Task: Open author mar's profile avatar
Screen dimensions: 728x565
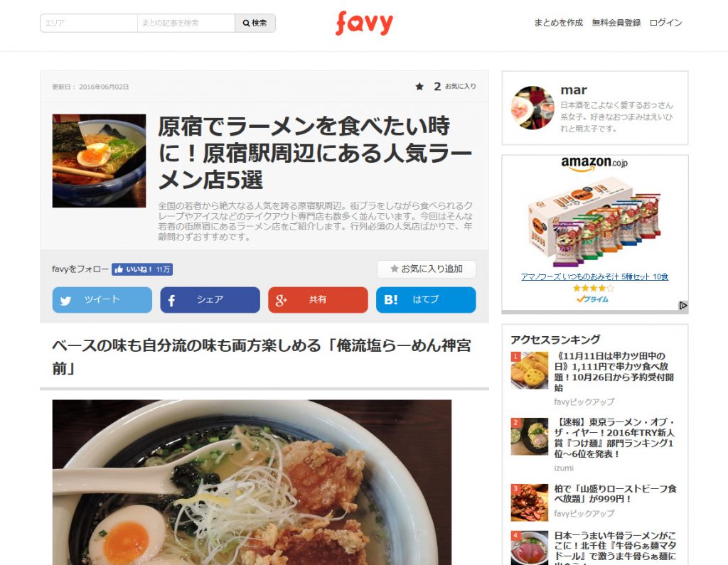Action: pyautogui.click(x=532, y=108)
